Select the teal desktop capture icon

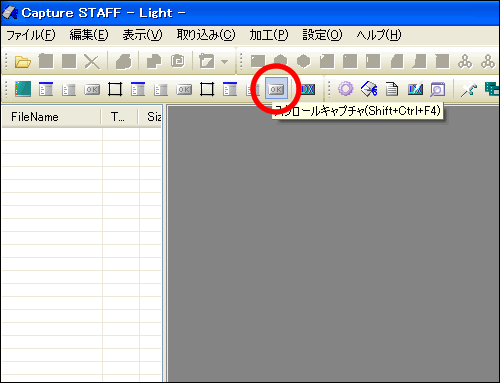click(x=23, y=89)
